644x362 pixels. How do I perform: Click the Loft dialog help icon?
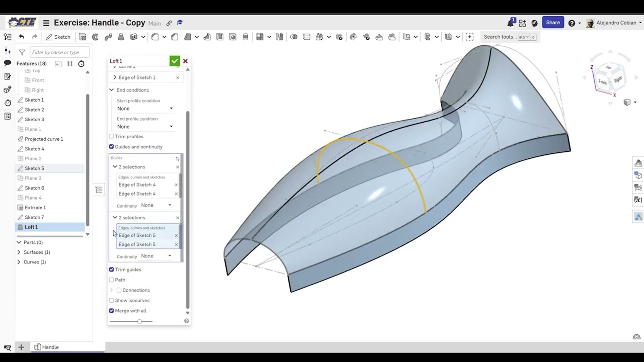[187, 321]
